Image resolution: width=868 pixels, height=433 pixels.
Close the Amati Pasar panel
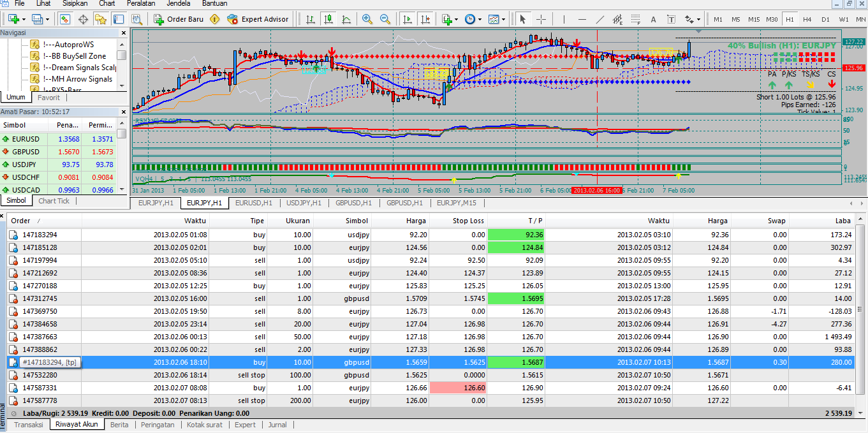click(x=123, y=112)
